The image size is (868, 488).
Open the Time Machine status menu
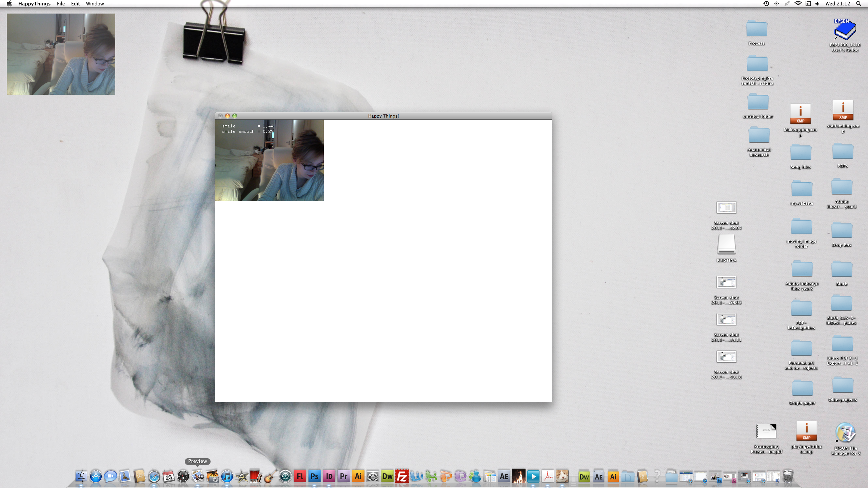pyautogui.click(x=766, y=4)
